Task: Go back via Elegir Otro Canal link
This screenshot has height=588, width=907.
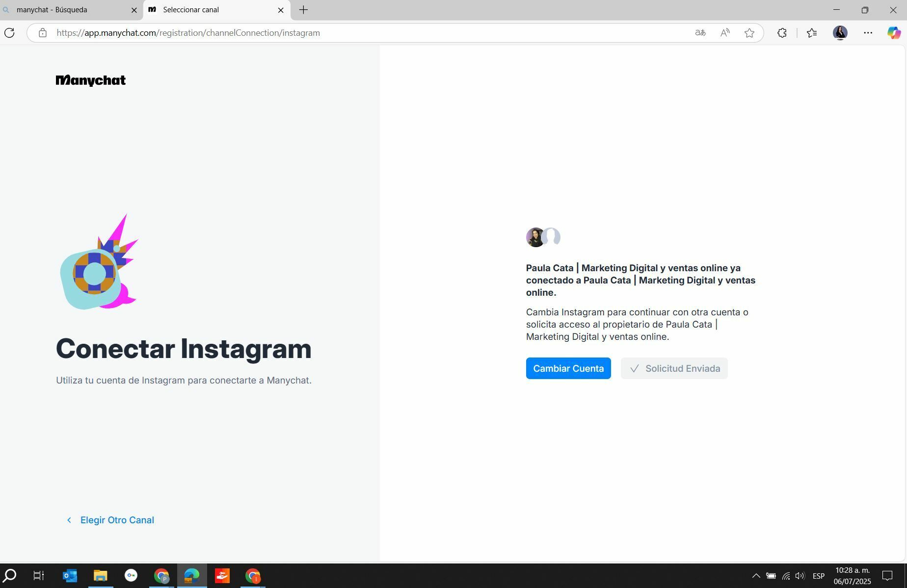Action: pyautogui.click(x=110, y=520)
